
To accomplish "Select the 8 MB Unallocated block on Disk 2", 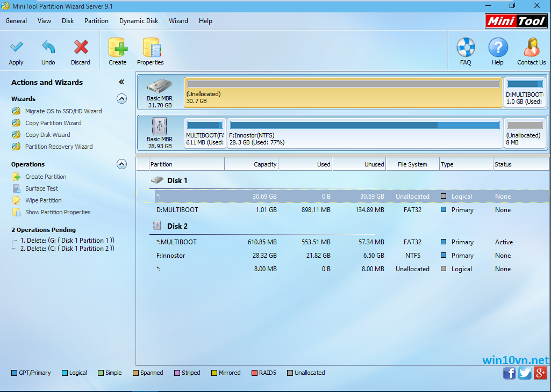I will click(x=525, y=133).
